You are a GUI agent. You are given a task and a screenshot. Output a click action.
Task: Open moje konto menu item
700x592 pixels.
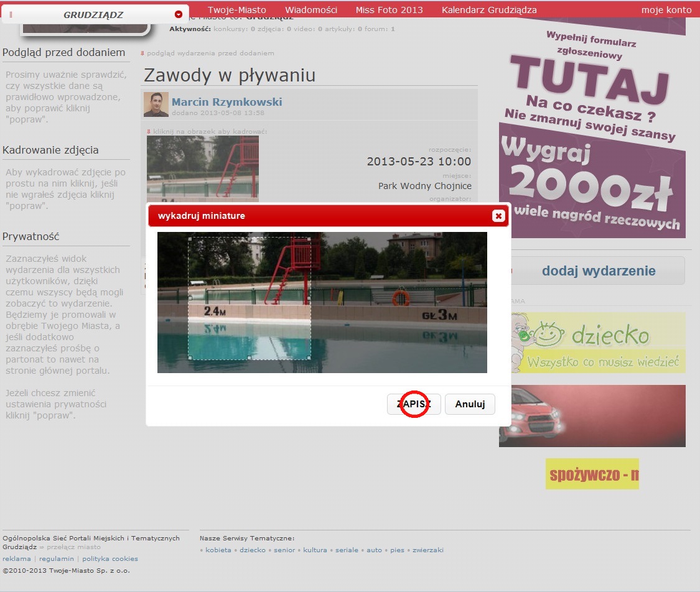[x=666, y=10]
